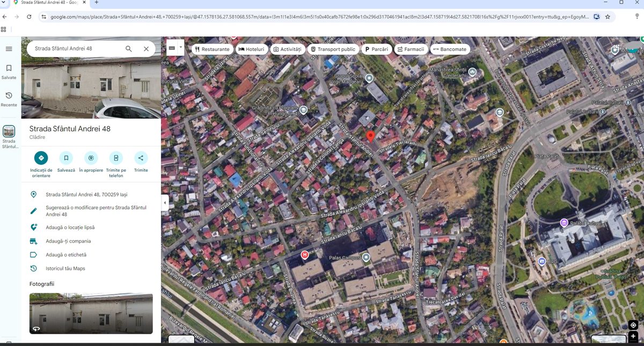Screen dimensions: 644x346
Task: Click the Mănăstirea Sfinții Trei Ierarhi marker
Action: coord(472,71)
